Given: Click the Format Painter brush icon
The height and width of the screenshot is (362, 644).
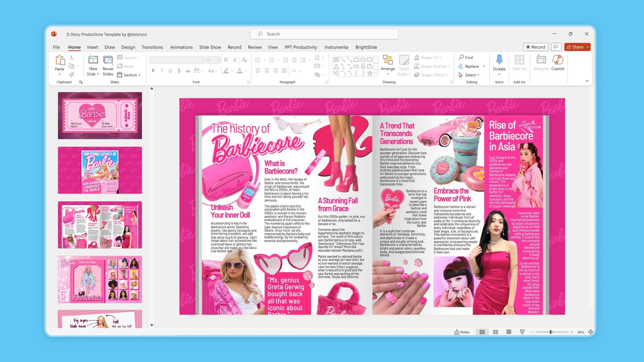Looking at the screenshot, I should point(71,74).
